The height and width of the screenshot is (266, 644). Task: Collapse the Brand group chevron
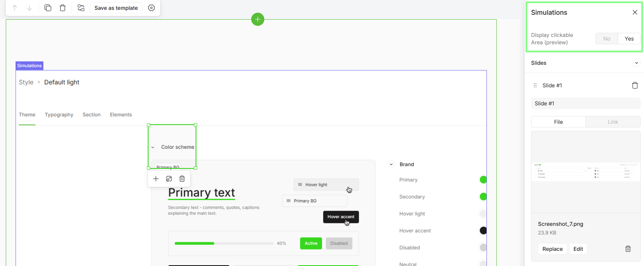pos(391,164)
